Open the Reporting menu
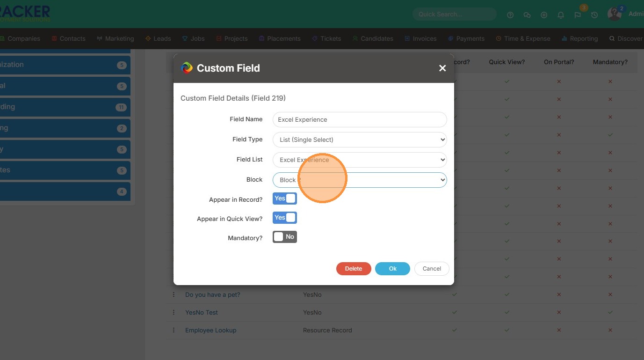 (580, 38)
